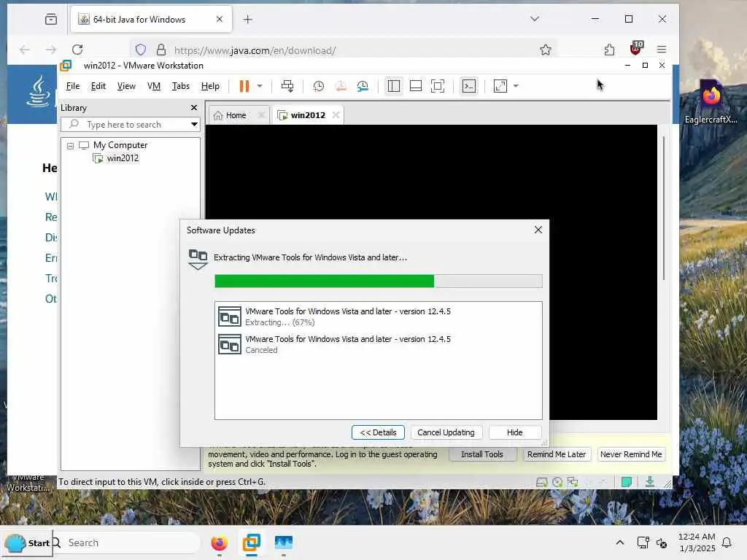This screenshot has width=747, height=560.
Task: Open the VM menu
Action: point(153,86)
